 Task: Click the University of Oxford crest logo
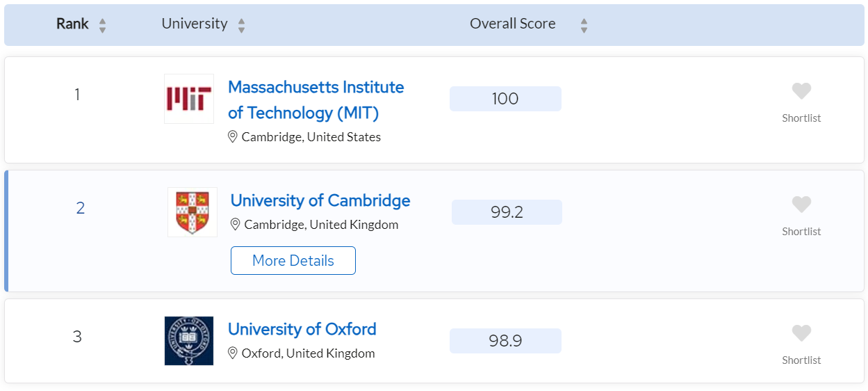point(189,341)
